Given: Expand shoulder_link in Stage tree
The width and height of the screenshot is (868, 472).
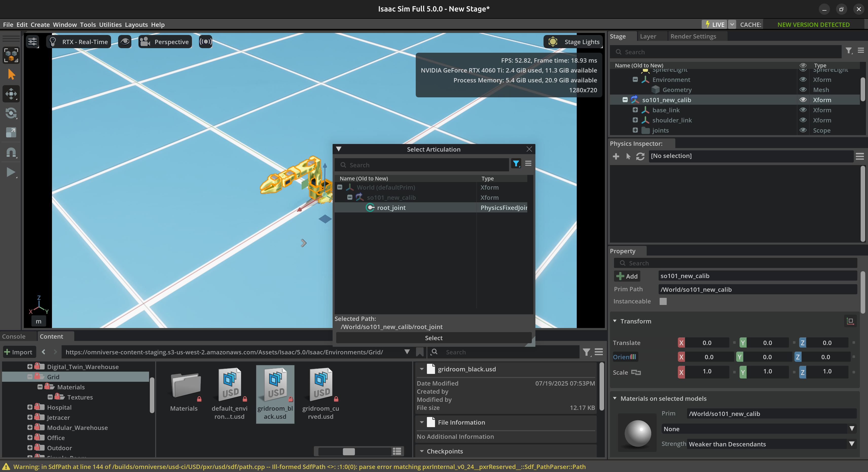Looking at the screenshot, I should click(x=635, y=120).
